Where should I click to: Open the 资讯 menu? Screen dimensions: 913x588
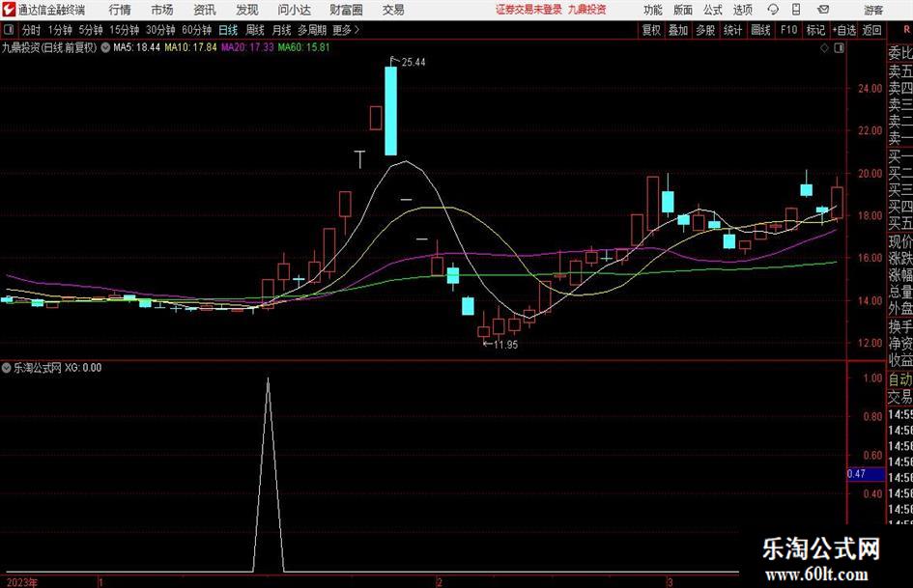[205, 10]
